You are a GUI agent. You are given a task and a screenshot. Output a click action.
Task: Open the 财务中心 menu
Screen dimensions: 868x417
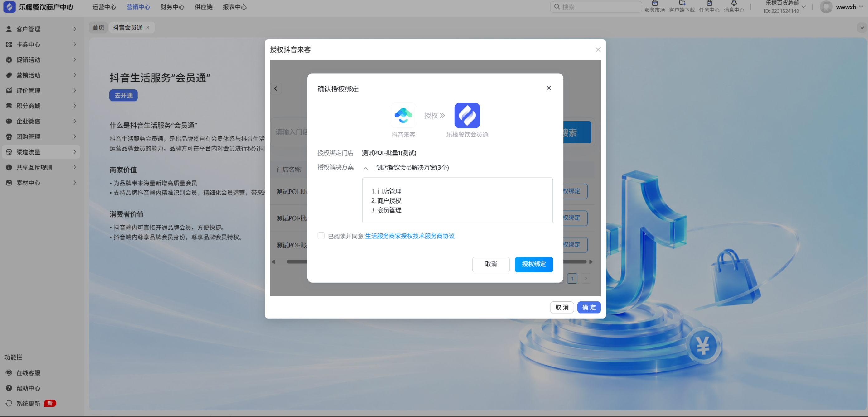pos(172,7)
